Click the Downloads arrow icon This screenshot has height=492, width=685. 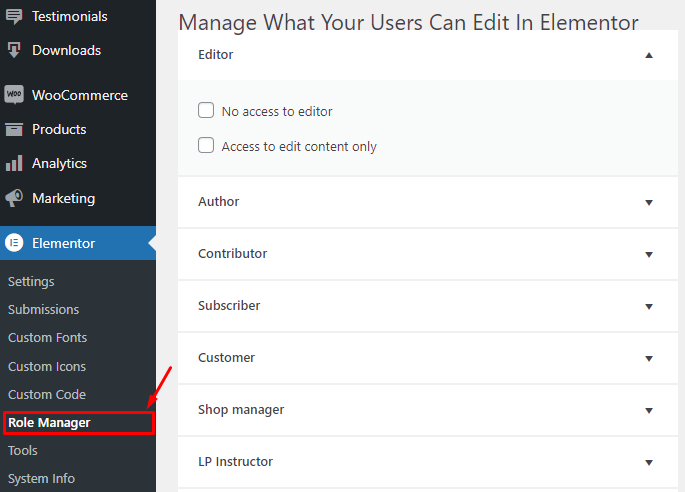tap(14, 50)
